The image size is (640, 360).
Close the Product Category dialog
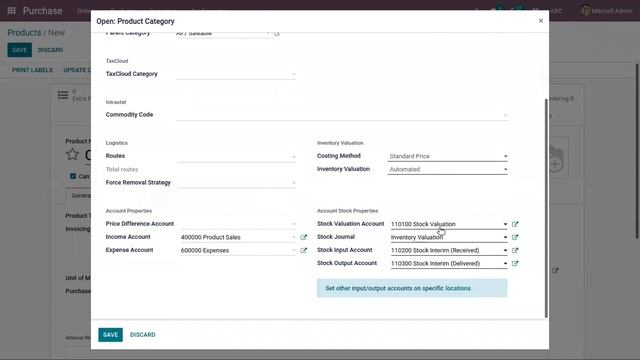click(541, 20)
